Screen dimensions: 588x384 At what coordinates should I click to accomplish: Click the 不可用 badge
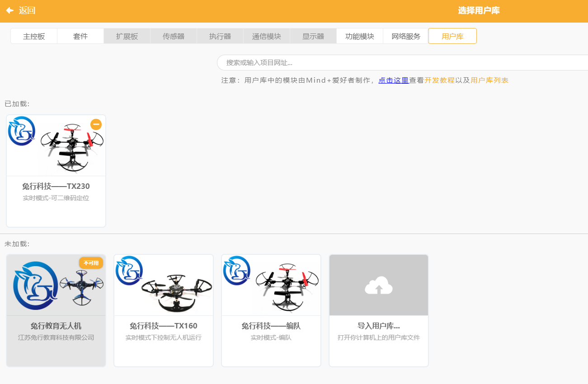(x=91, y=263)
